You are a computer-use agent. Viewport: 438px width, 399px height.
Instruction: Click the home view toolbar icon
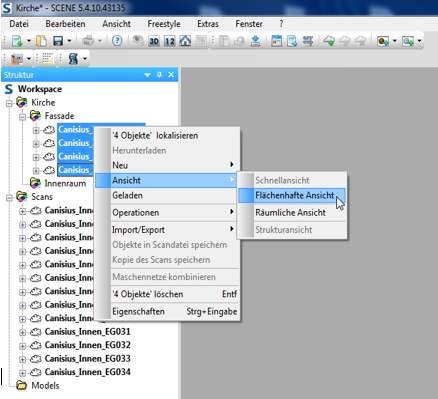click(x=185, y=41)
